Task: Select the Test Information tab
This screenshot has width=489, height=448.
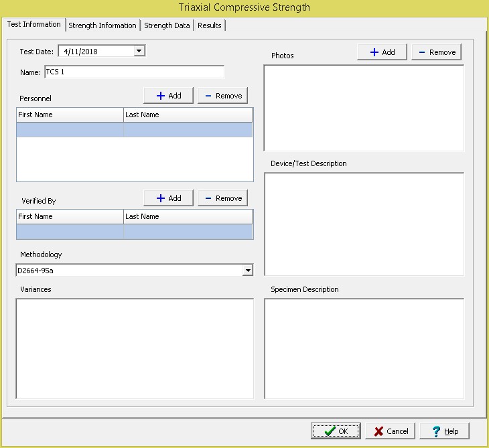Action: click(33, 25)
